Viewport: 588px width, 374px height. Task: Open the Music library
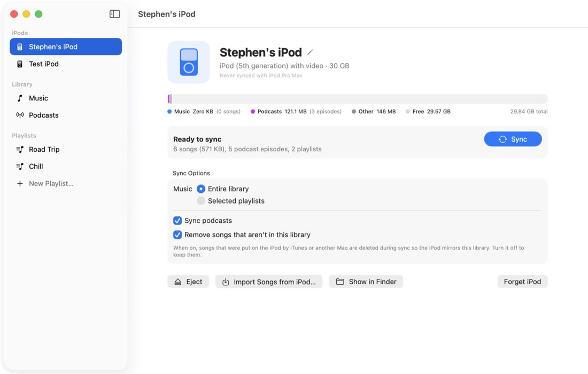(x=66, y=98)
